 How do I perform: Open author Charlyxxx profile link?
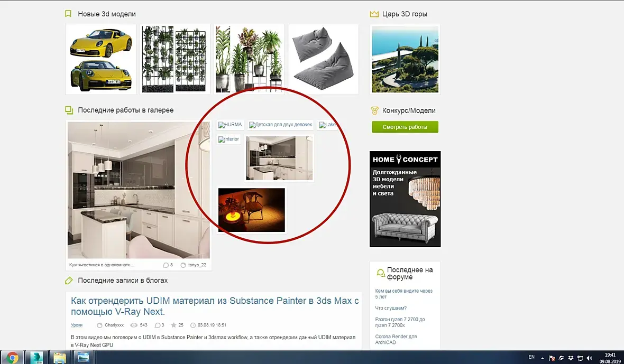pyautogui.click(x=114, y=325)
